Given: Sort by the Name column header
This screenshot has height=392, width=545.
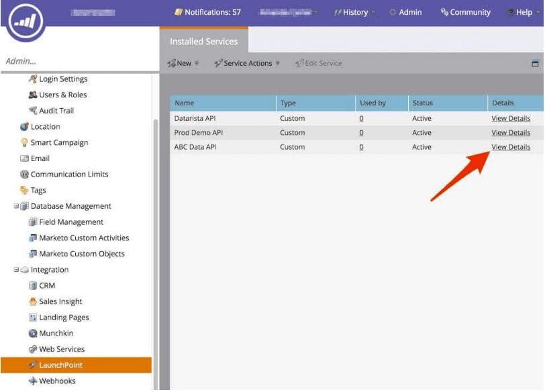Looking at the screenshot, I should (x=223, y=103).
